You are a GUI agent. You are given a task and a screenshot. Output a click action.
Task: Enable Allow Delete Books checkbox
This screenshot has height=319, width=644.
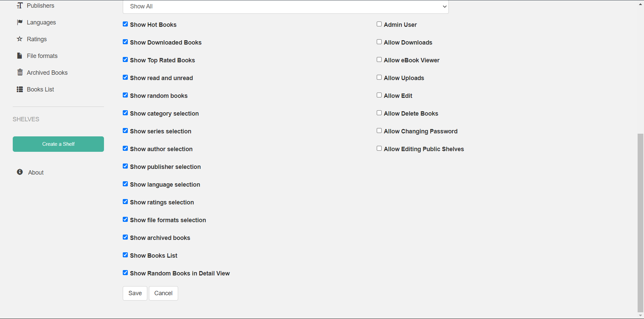point(379,113)
